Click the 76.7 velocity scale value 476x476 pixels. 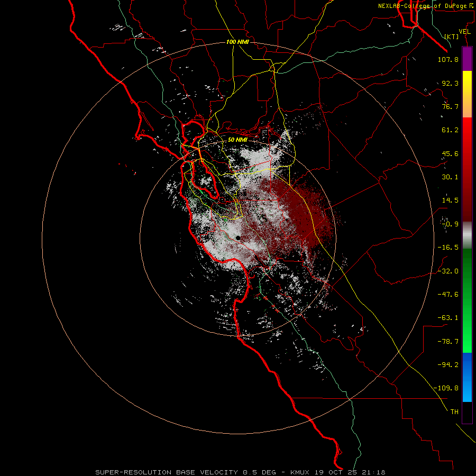tap(450, 106)
